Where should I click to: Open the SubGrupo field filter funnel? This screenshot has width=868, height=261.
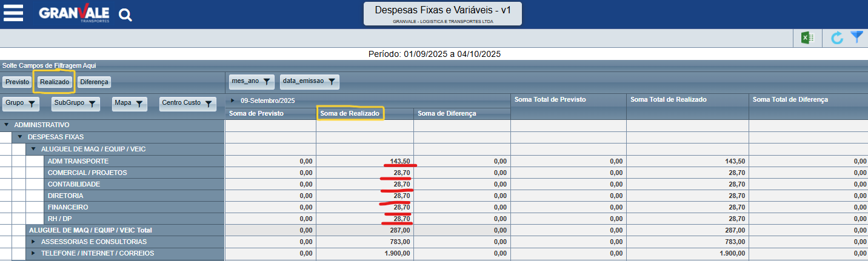[91, 104]
